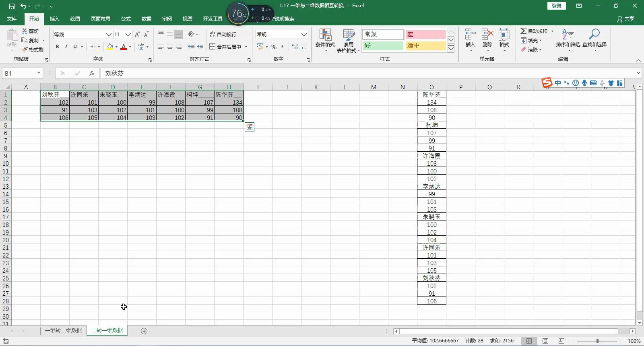Apply percent style
Screen dimensions: 644x346
coord(274,47)
